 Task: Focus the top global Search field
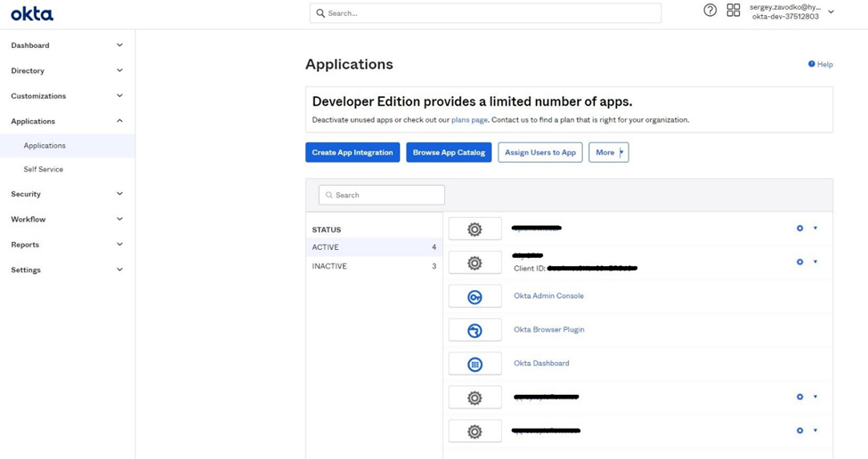pyautogui.click(x=485, y=13)
